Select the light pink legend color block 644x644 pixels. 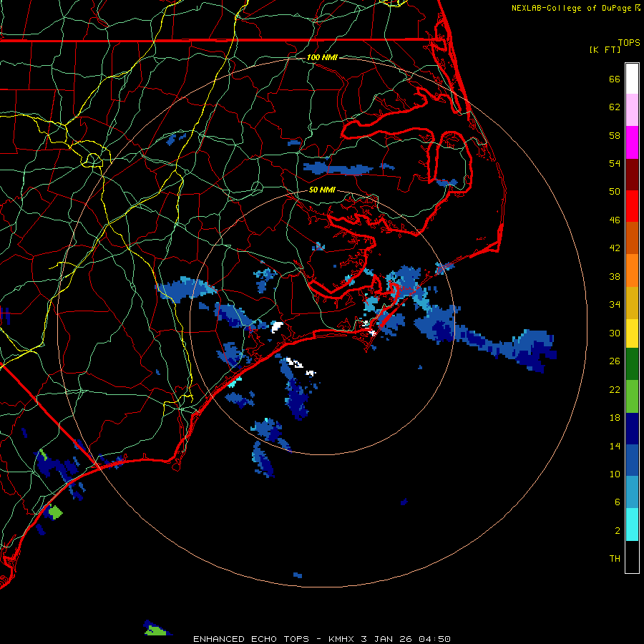pyautogui.click(x=632, y=110)
